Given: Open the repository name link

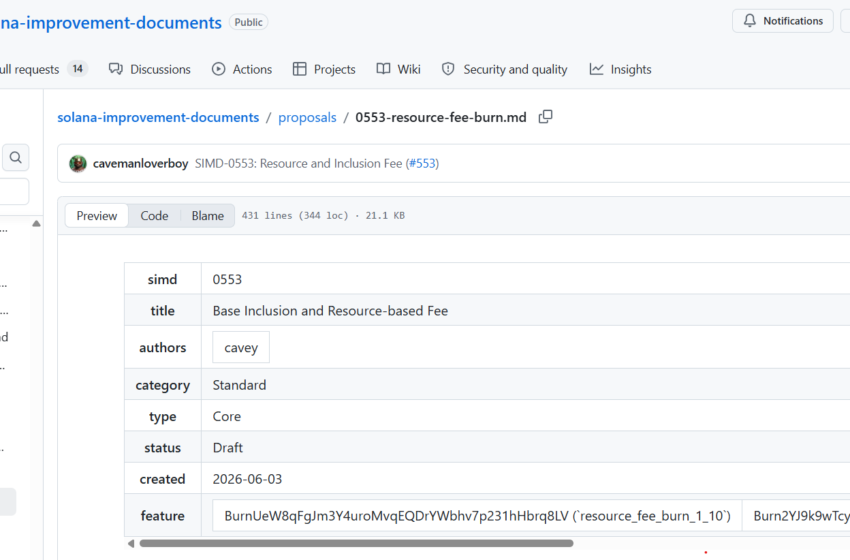Looking at the screenshot, I should click(x=111, y=23).
